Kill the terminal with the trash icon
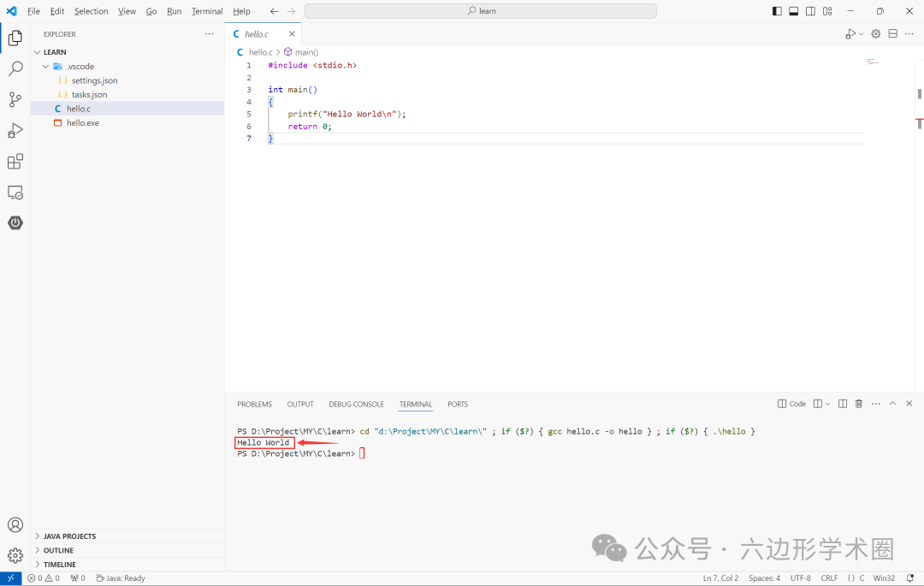924x586 pixels. tap(858, 404)
